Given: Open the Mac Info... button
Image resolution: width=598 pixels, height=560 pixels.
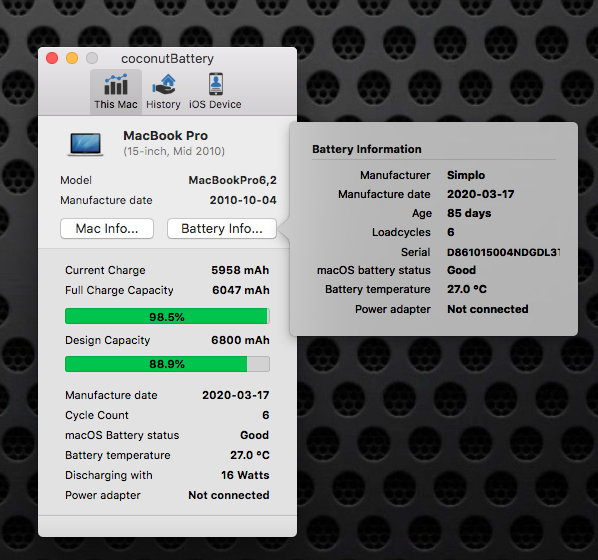Looking at the screenshot, I should tap(107, 229).
